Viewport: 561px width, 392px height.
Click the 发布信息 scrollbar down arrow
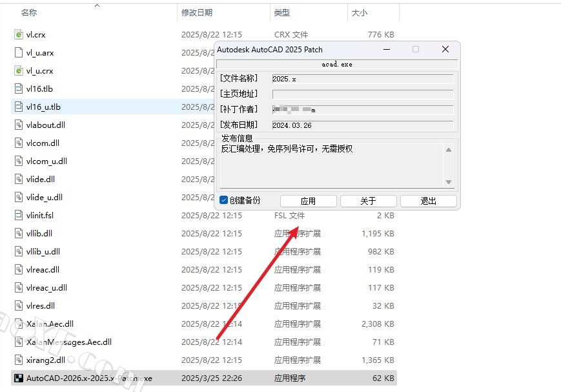(449, 182)
